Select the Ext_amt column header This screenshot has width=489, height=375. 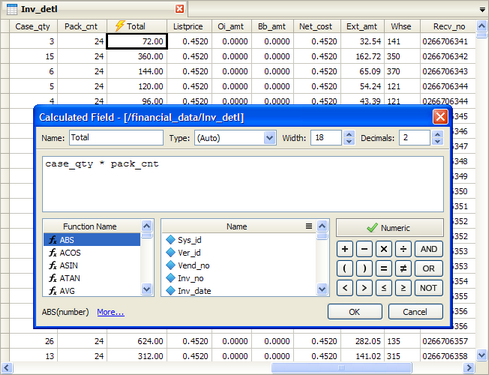coord(362,26)
